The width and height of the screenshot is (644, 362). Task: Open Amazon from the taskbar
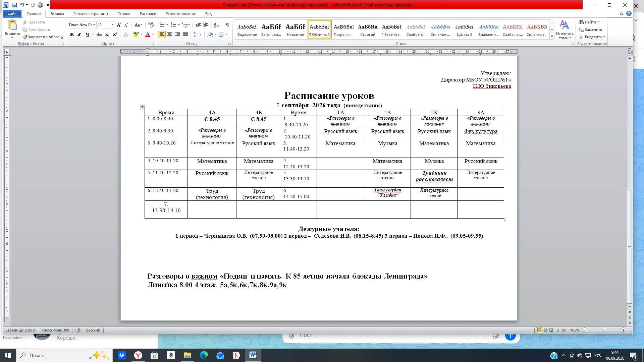click(171, 355)
